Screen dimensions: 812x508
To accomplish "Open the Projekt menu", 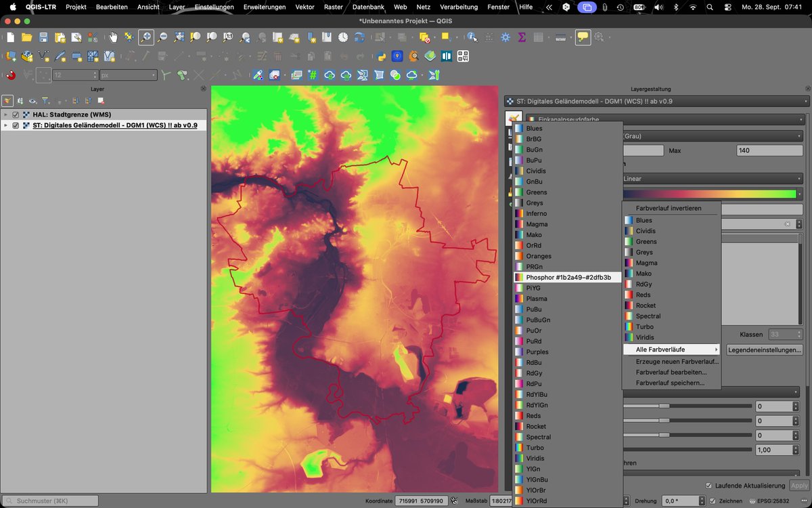I will [x=76, y=7].
